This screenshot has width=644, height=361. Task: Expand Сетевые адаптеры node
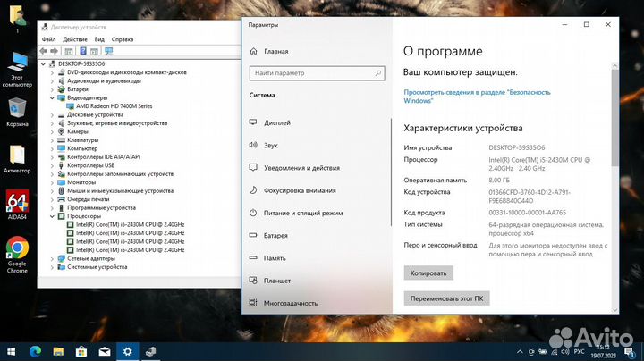[x=52, y=259]
